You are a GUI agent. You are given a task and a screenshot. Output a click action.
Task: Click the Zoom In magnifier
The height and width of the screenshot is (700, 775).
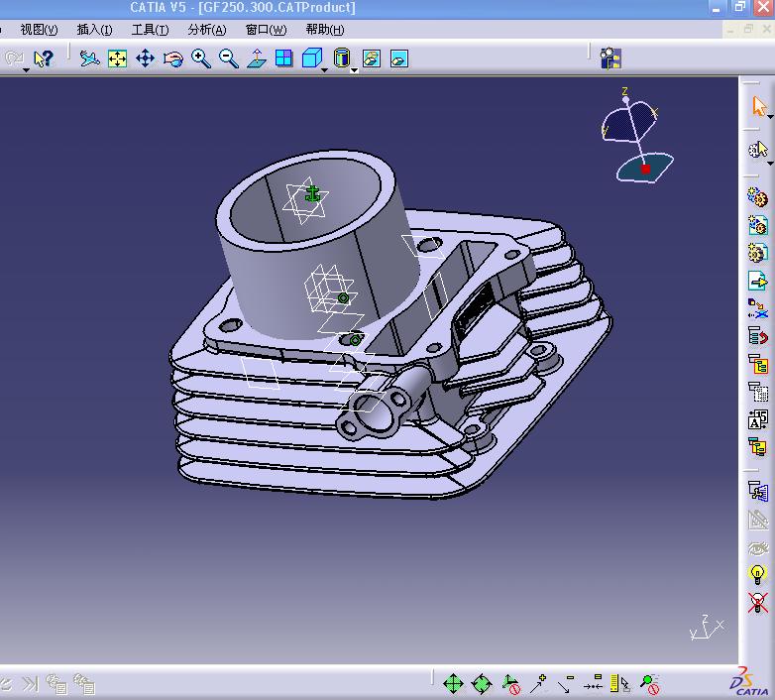[x=201, y=58]
